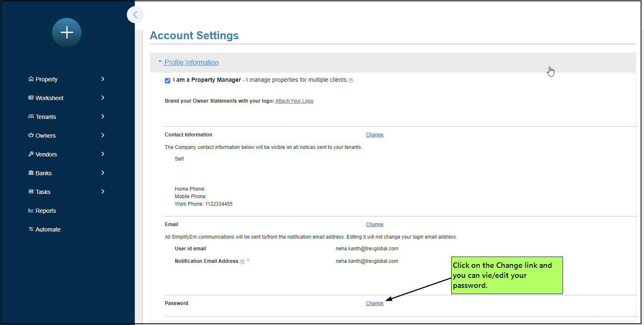Click the Owners crown icon

31,136
